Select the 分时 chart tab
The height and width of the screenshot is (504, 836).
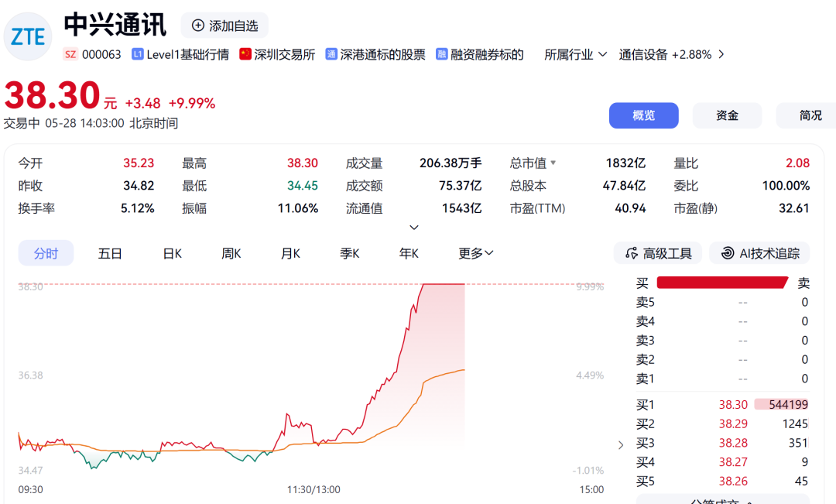[x=46, y=253]
